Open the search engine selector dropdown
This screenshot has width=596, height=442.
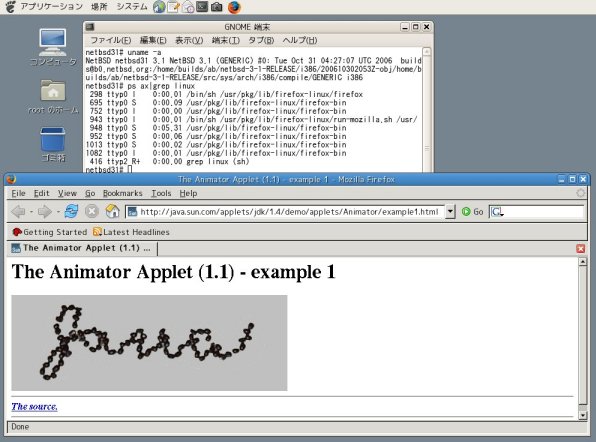point(497,212)
